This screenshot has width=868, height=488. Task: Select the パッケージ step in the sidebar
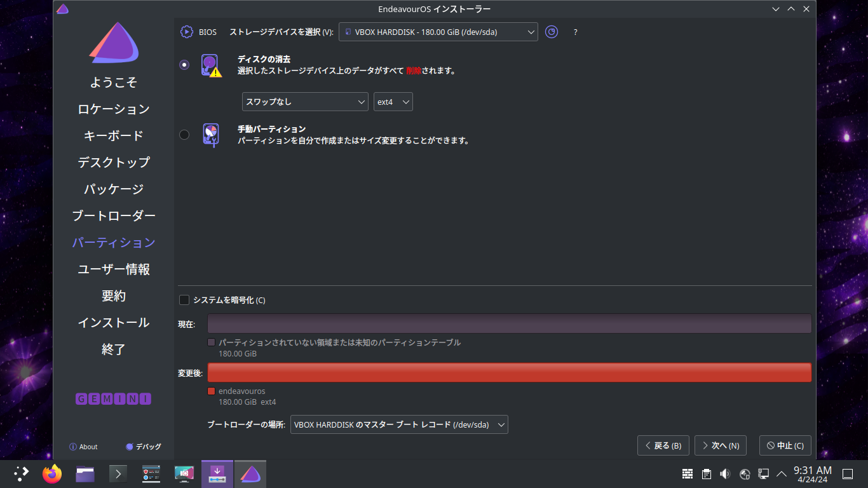click(x=114, y=189)
